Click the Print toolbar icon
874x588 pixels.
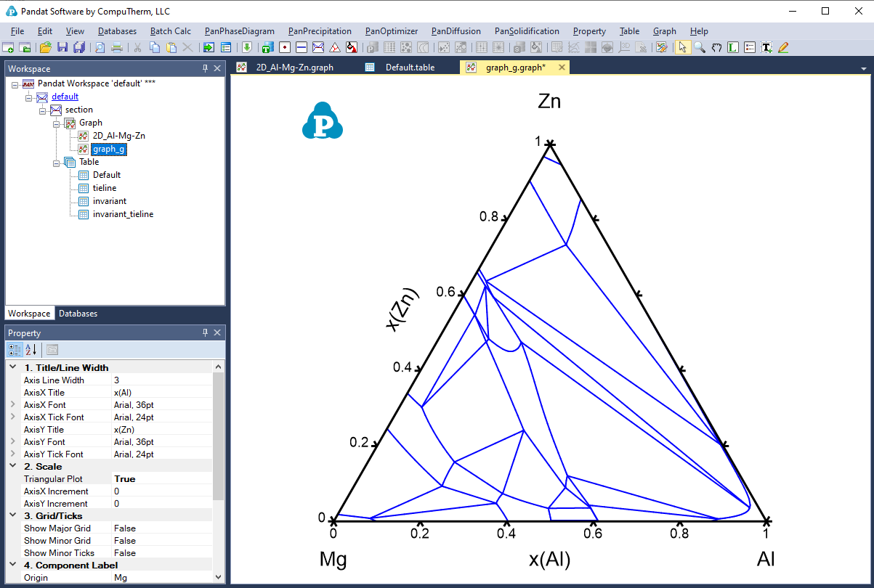116,47
